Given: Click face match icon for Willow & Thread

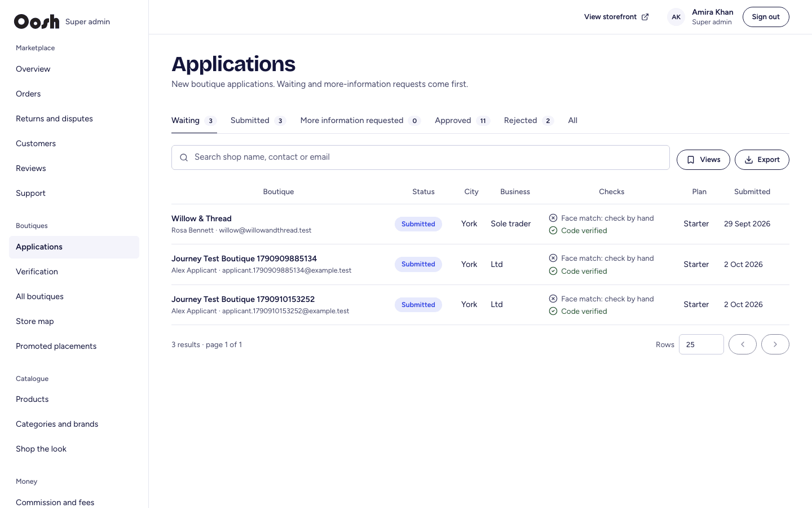Looking at the screenshot, I should [553, 218].
